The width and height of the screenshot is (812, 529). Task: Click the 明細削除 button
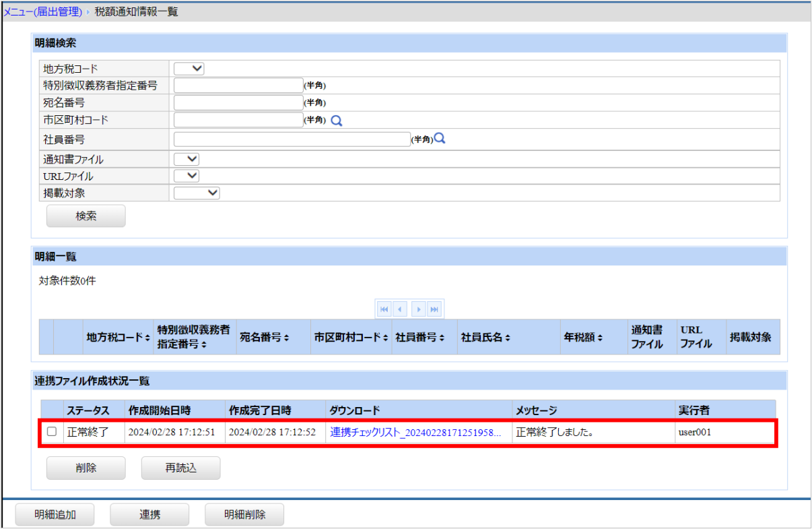pos(244,515)
